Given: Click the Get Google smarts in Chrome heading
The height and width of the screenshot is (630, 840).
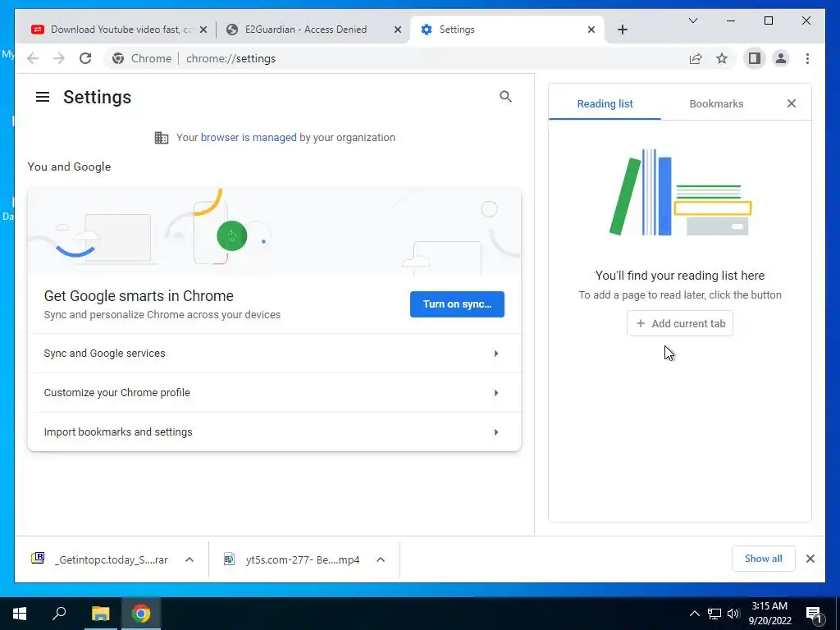Looking at the screenshot, I should (x=139, y=295).
